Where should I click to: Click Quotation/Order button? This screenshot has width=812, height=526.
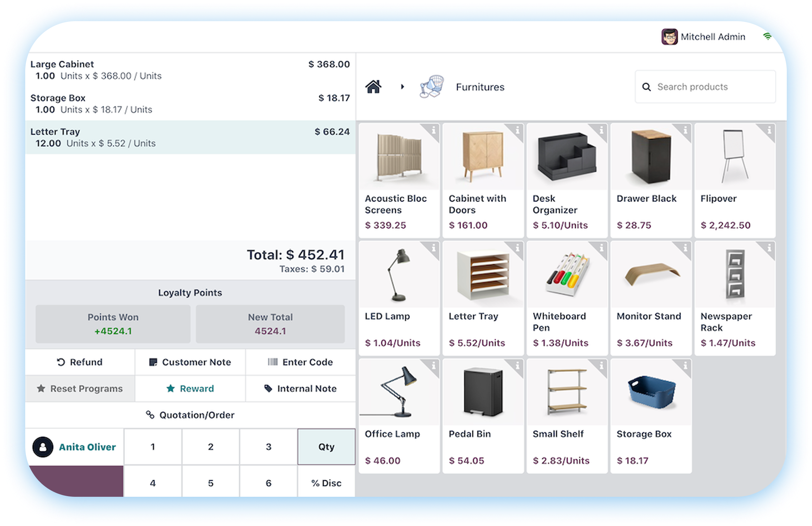tap(190, 415)
